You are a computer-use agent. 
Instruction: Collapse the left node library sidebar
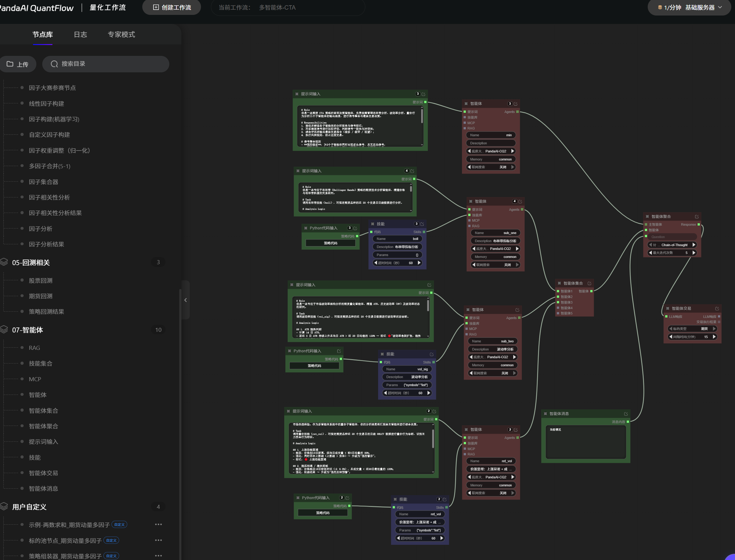coord(185,300)
